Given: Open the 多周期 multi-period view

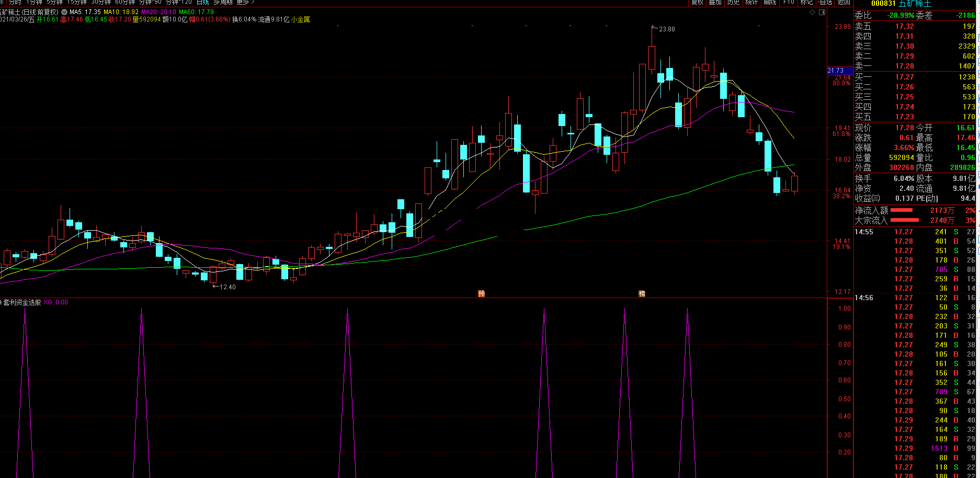Looking at the screenshot, I should coord(223,2).
